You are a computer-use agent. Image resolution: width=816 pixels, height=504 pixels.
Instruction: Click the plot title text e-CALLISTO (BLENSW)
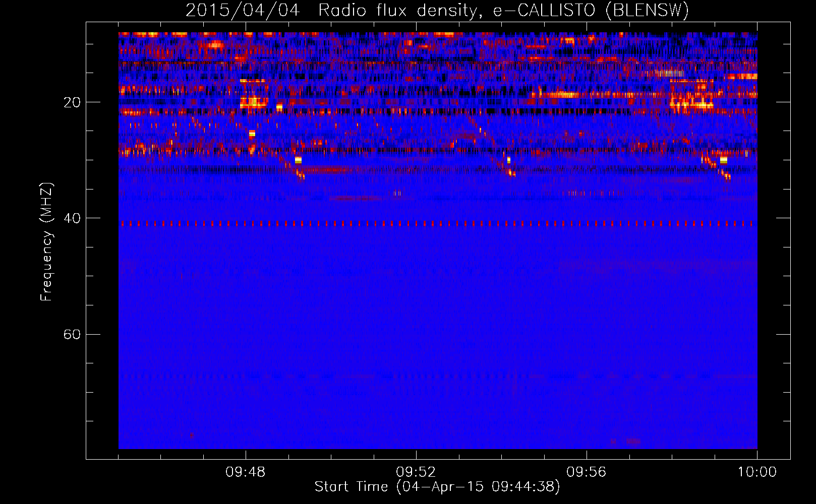tap(591, 10)
